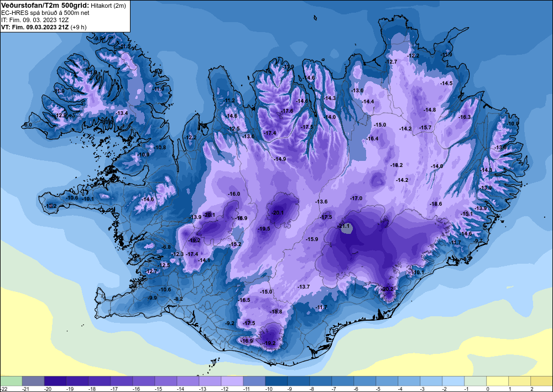This screenshot has height=392, width=553.
Task: Click the 'IT: Fim. 09. 03. 2023 12Z' line
Action: (x=35, y=20)
